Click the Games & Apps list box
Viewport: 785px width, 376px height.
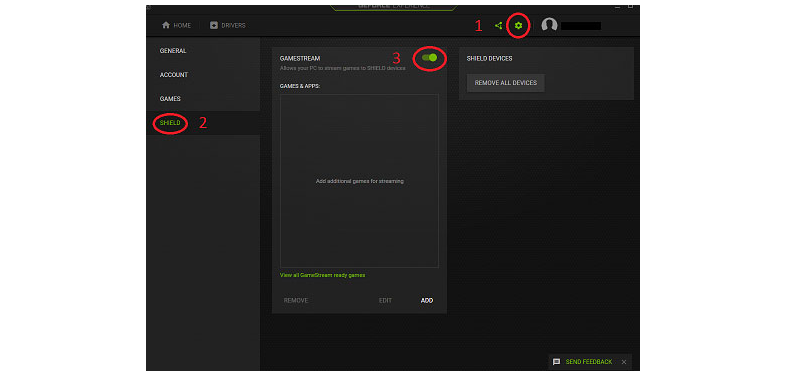(359, 181)
